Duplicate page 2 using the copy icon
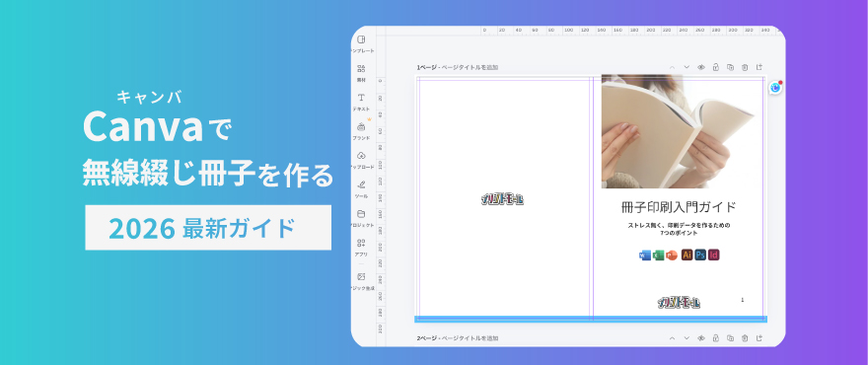This screenshot has width=868, height=365. (730, 337)
